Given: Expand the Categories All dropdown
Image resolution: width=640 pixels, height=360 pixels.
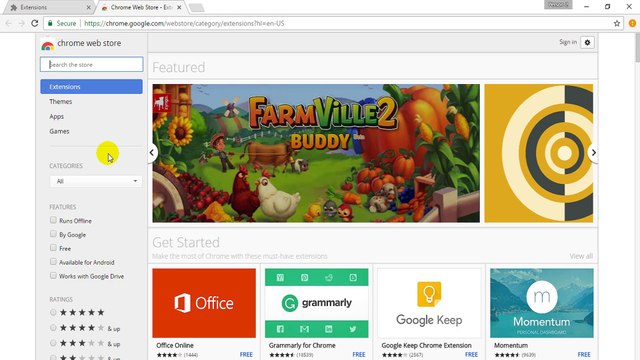Looking at the screenshot, I should tap(96, 181).
